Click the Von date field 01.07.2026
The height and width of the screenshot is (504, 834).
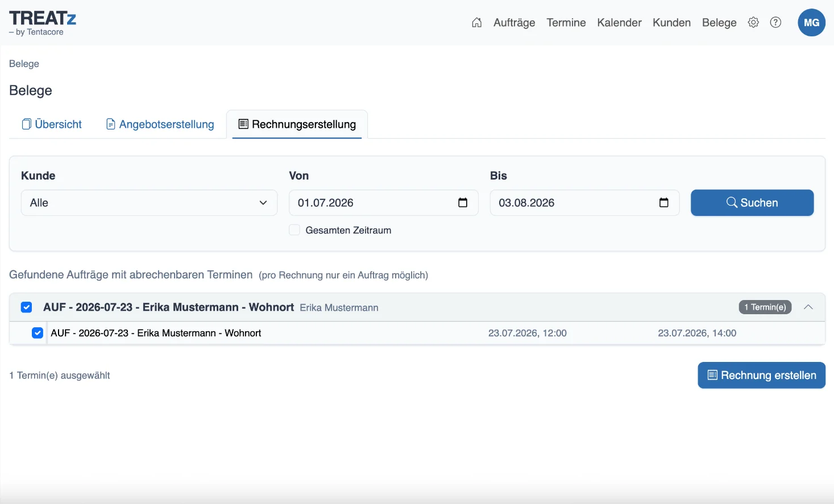tap(384, 203)
